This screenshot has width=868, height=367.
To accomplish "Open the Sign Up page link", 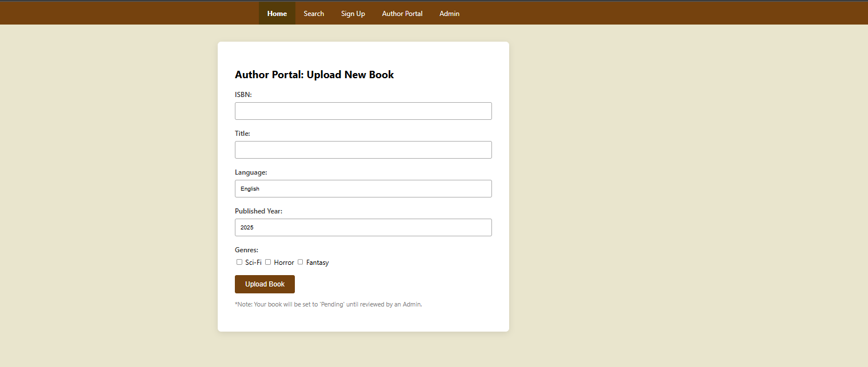I will tap(353, 14).
